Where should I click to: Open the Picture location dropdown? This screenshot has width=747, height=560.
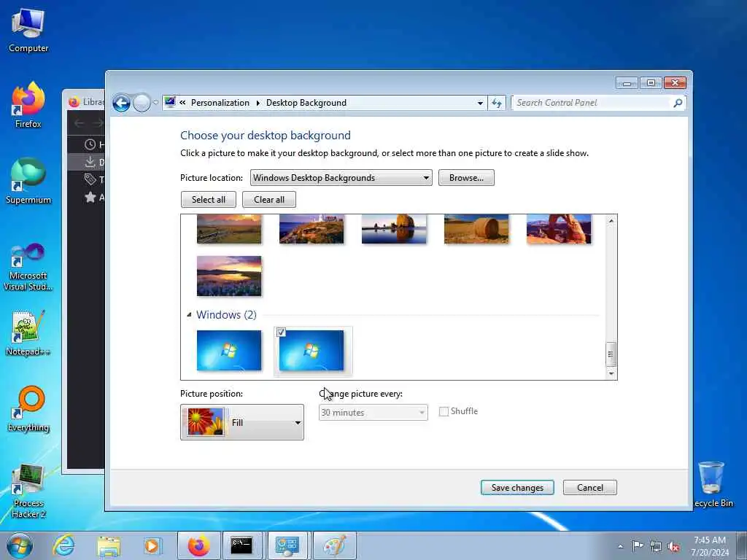click(341, 178)
